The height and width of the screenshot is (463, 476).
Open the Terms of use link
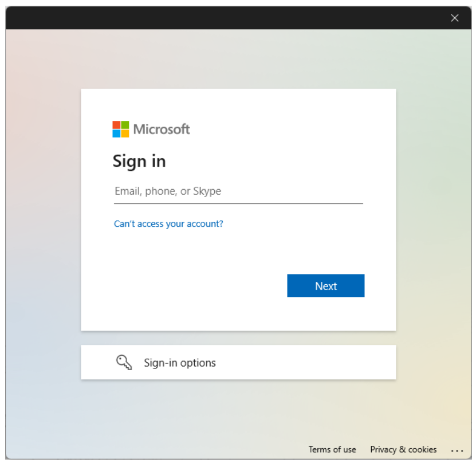point(332,449)
